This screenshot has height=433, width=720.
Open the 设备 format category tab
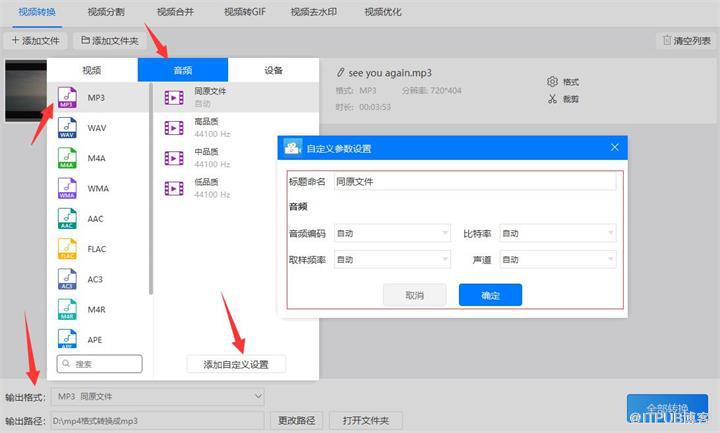coord(273,70)
